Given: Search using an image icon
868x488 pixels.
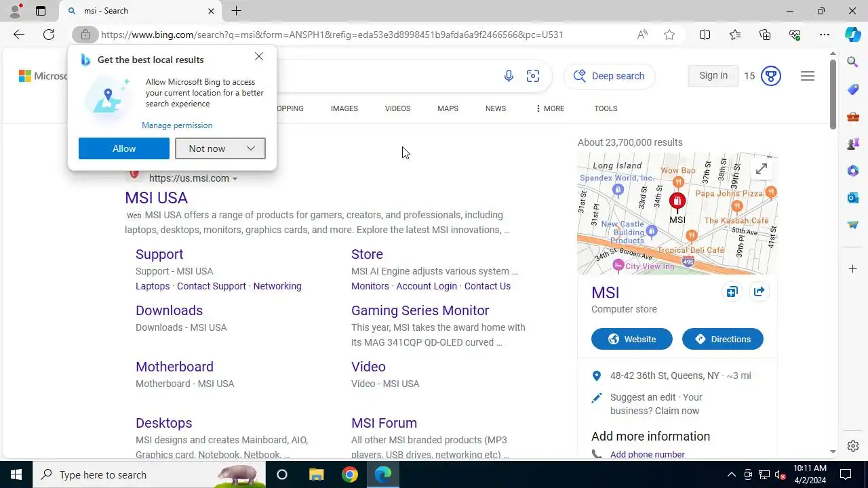Looking at the screenshot, I should (x=533, y=76).
